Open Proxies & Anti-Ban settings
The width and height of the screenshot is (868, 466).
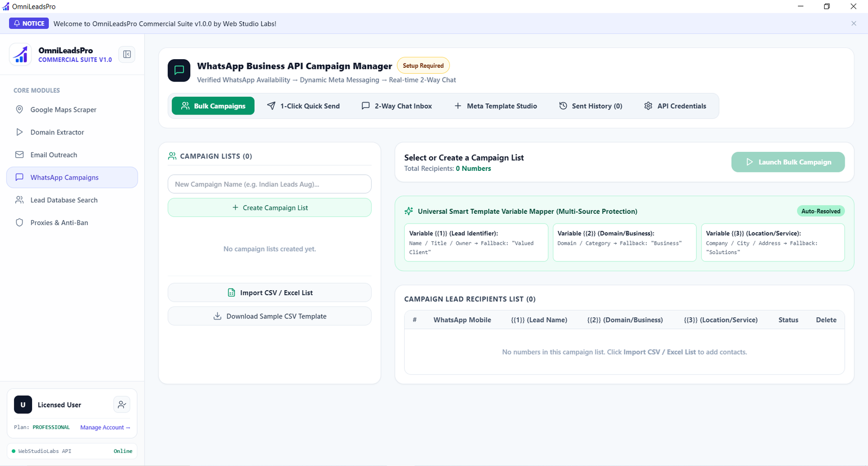click(72, 223)
